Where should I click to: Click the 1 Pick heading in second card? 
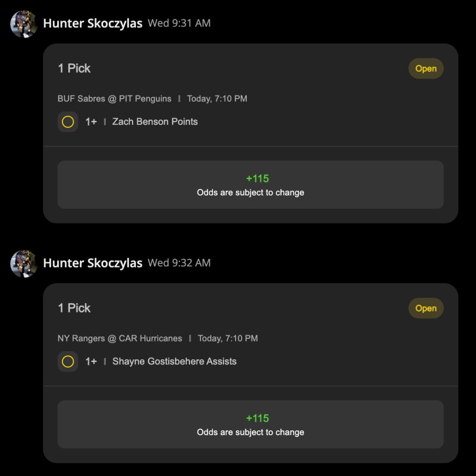(74, 308)
